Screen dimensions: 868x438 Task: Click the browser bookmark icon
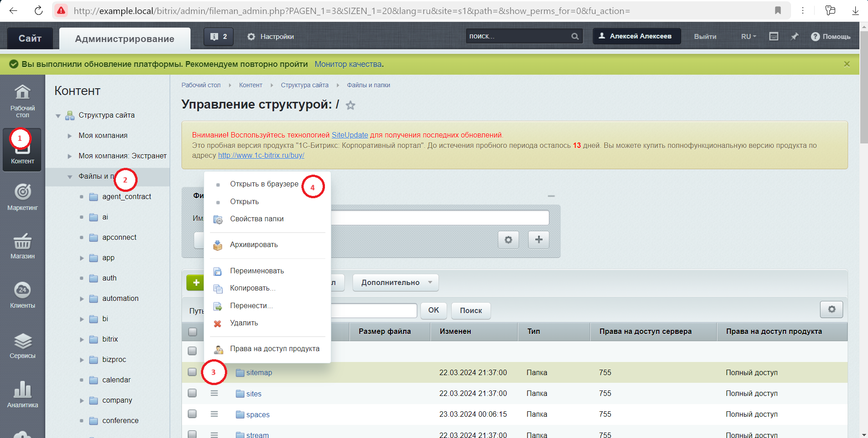tap(778, 10)
